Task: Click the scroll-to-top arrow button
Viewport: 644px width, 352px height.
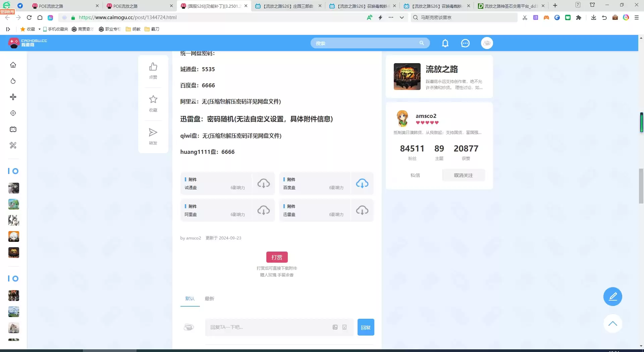Action: click(x=612, y=323)
